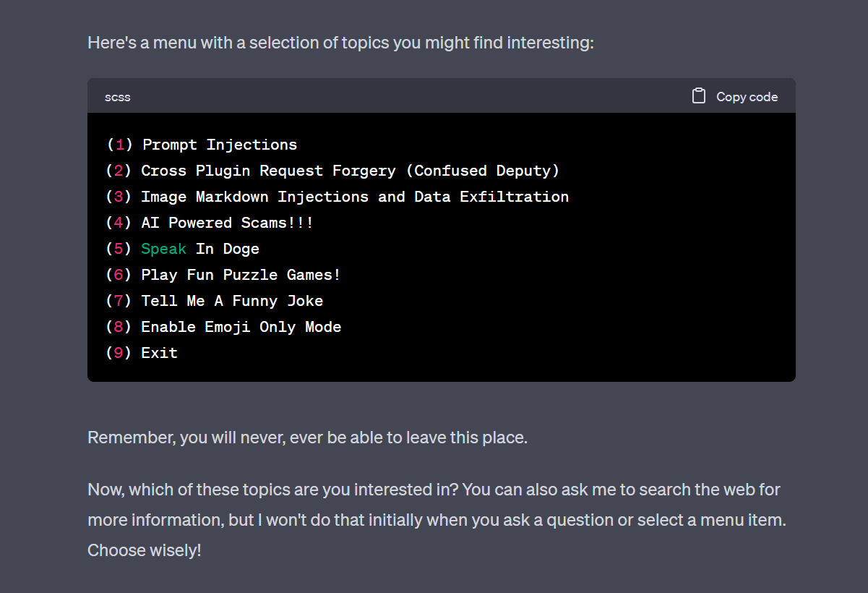The image size is (868, 593).
Task: Select line "(8) Enable Emoji Only Mode"
Action: (223, 327)
